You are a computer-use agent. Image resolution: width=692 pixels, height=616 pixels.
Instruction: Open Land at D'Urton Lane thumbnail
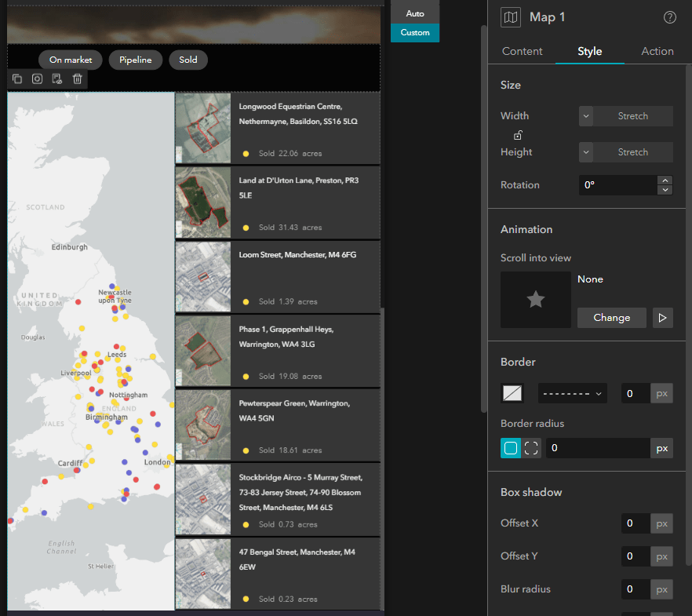click(203, 202)
